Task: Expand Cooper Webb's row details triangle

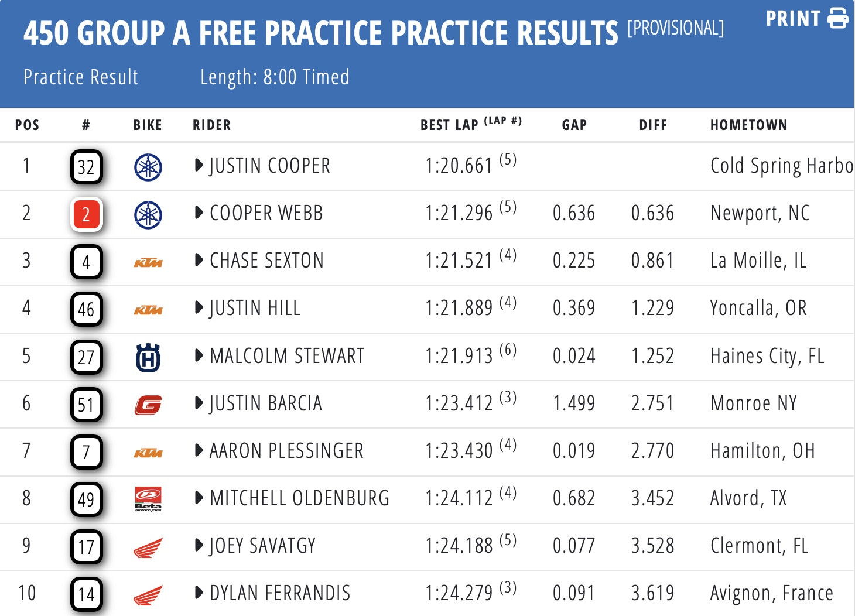Action: pyautogui.click(x=199, y=213)
